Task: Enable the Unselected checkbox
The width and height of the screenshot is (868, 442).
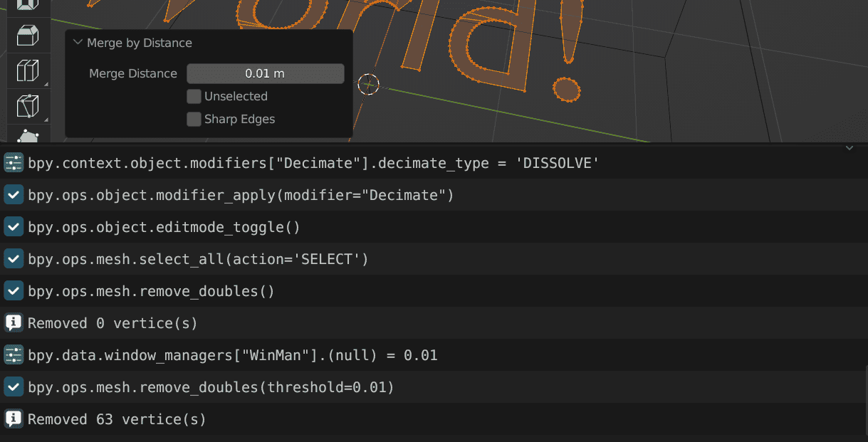Action: 194,96
